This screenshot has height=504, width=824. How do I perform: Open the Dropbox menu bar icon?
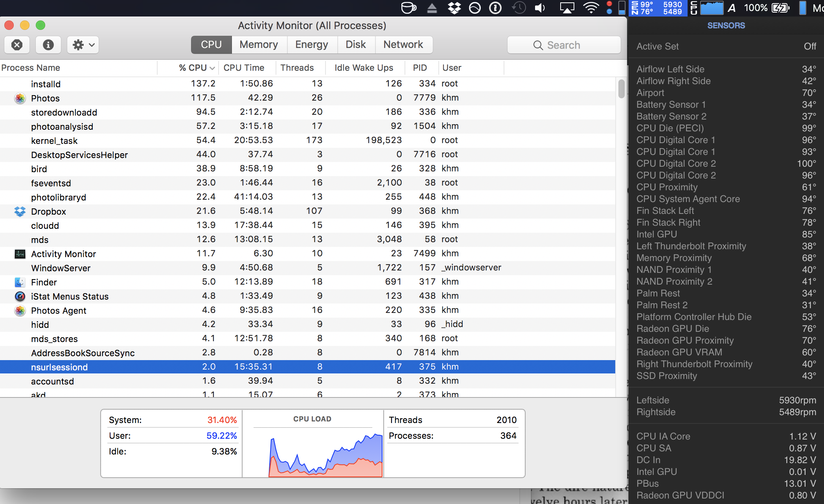point(454,8)
